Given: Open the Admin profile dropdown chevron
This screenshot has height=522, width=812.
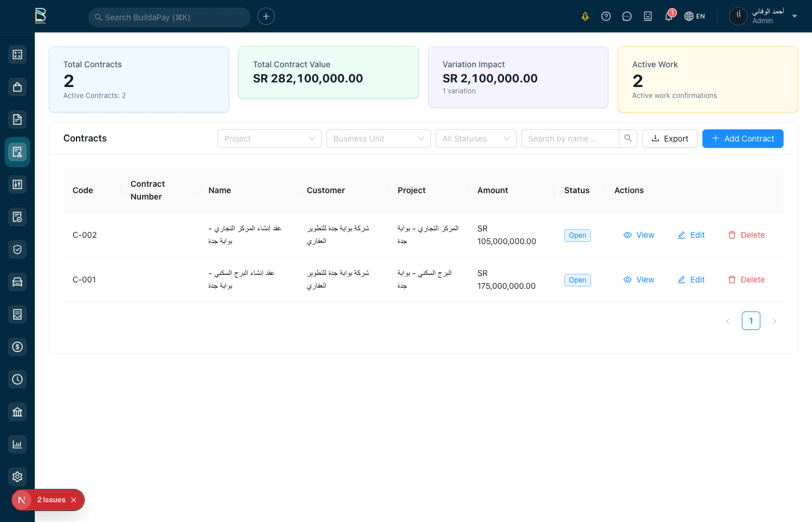Looking at the screenshot, I should tap(795, 16).
